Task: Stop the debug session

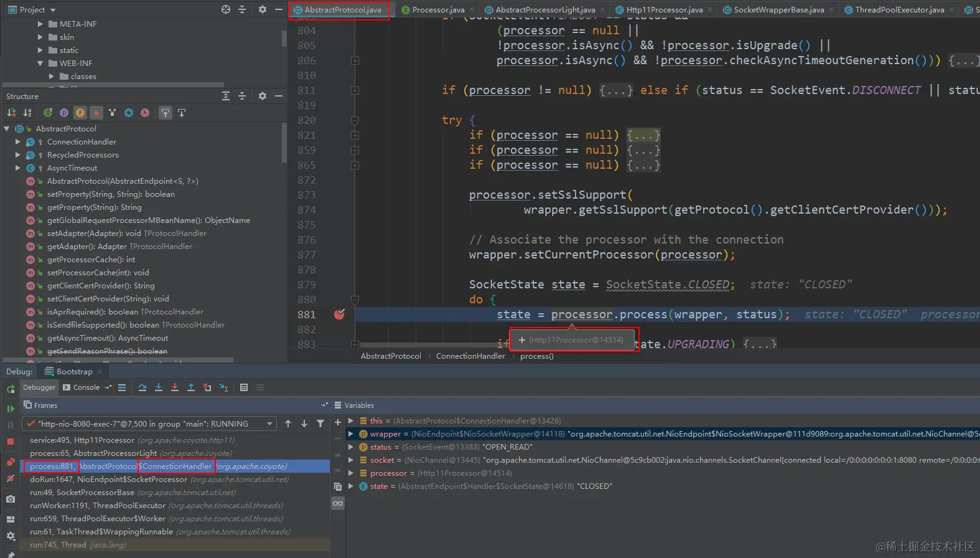Action: point(11,442)
